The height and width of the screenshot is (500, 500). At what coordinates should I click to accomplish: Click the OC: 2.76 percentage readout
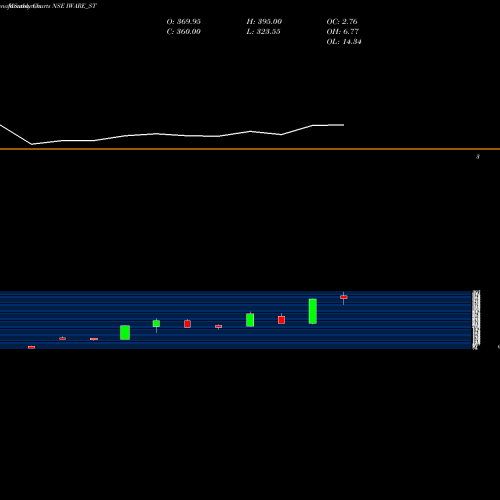tap(342, 22)
